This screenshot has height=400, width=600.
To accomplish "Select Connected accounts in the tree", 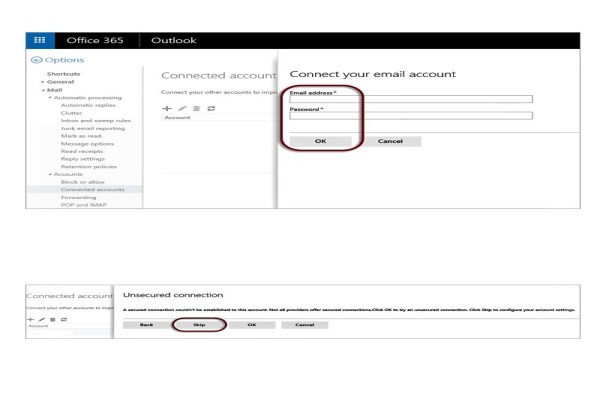I will pyautogui.click(x=93, y=189).
